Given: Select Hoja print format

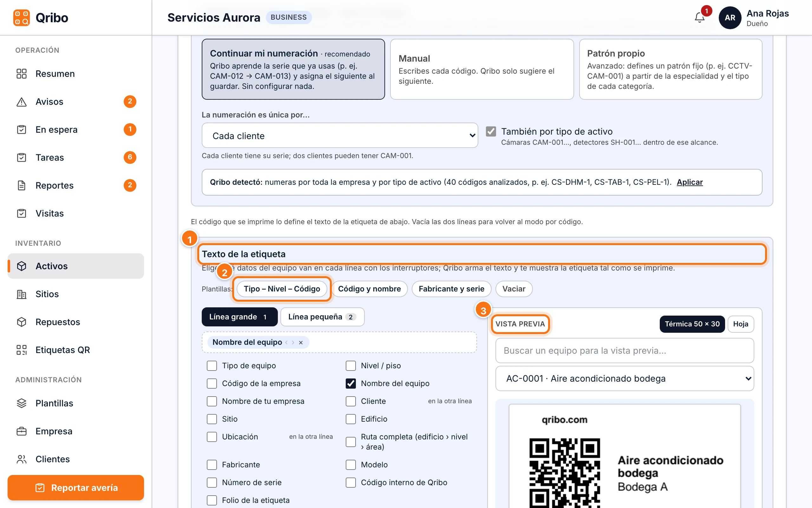Looking at the screenshot, I should click(741, 324).
